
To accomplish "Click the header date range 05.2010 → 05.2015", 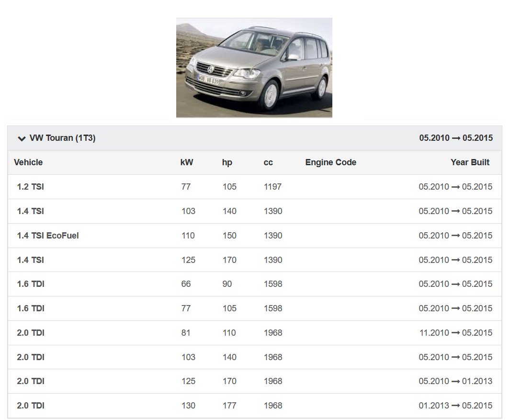I will point(456,138).
